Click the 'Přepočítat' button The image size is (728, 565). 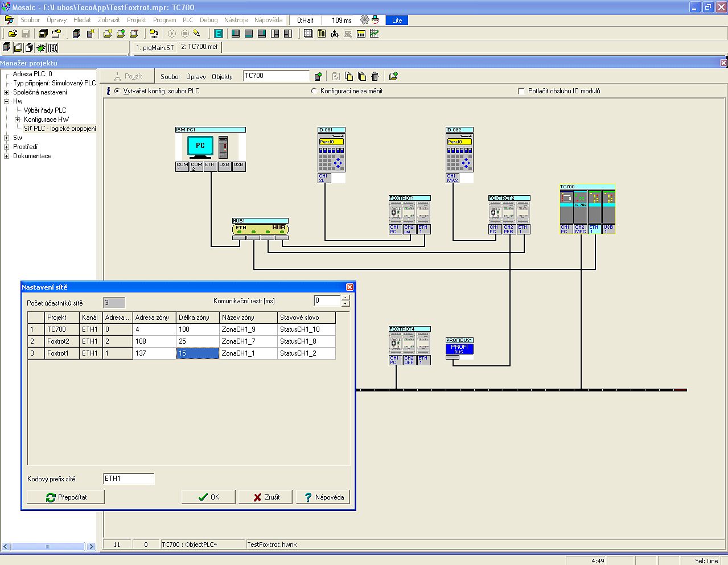(66, 497)
